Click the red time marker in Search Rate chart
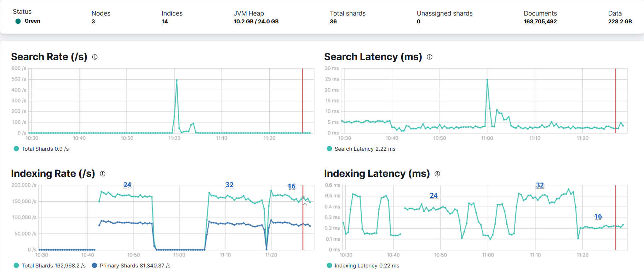 (x=303, y=101)
